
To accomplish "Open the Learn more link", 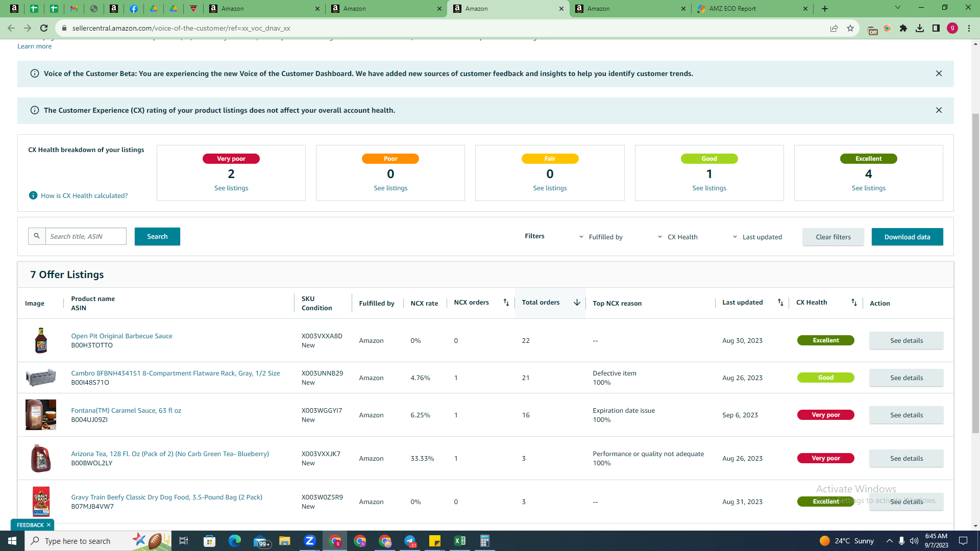I will click(x=34, y=46).
